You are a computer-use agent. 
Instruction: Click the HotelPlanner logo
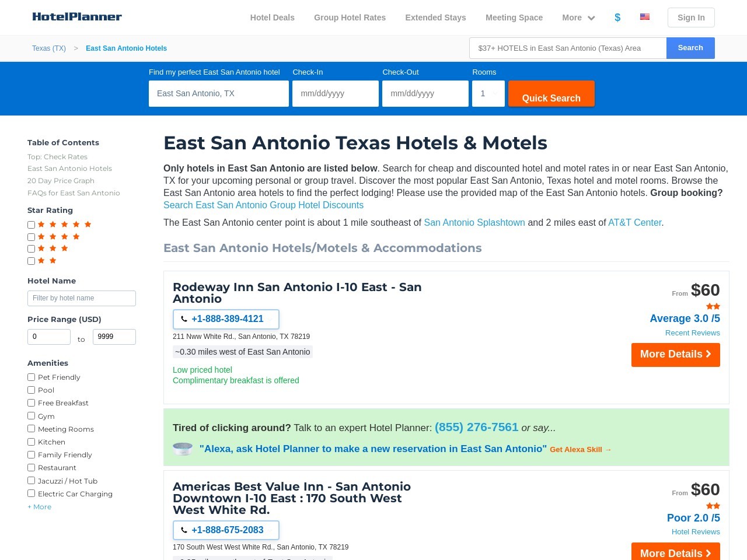76,17
